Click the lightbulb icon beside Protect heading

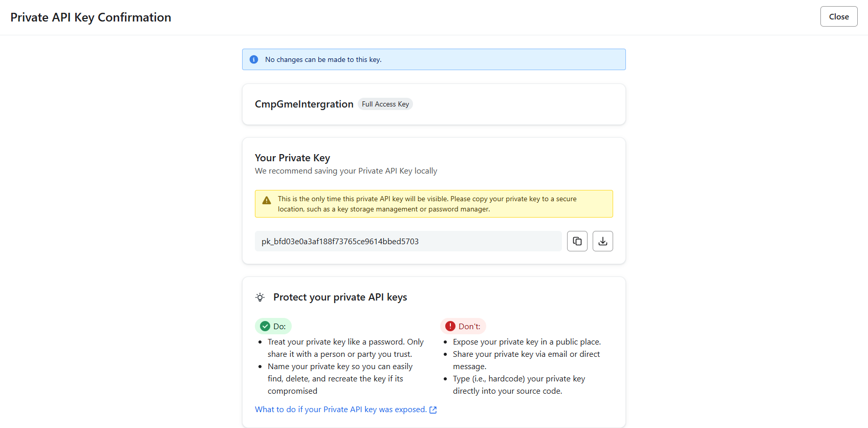point(260,297)
